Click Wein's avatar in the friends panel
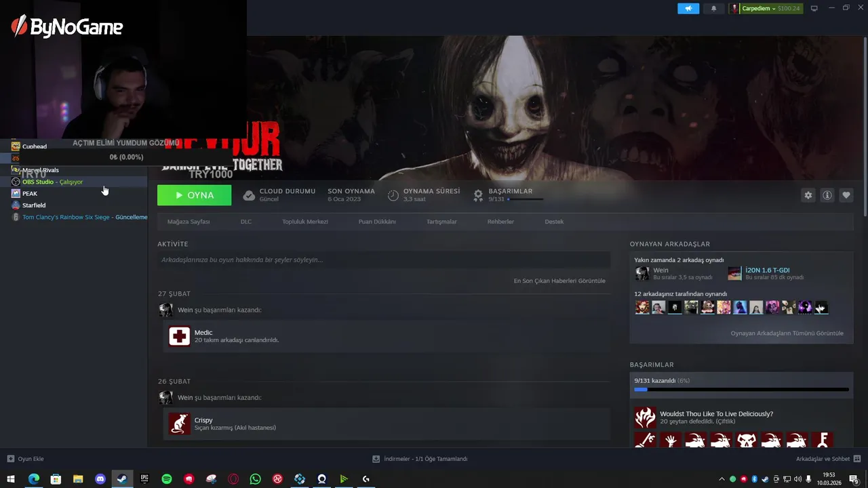This screenshot has width=868, height=488. [x=642, y=273]
